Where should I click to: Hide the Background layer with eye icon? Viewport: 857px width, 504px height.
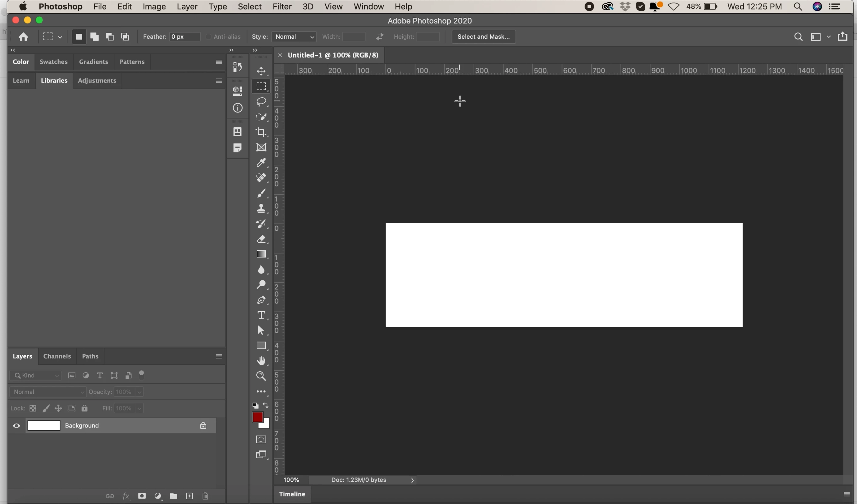[16, 426]
